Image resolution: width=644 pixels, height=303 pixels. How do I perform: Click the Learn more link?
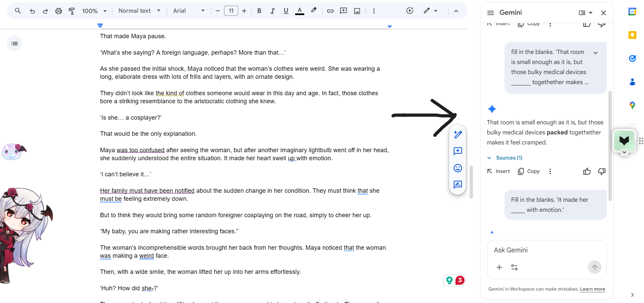pos(592,289)
